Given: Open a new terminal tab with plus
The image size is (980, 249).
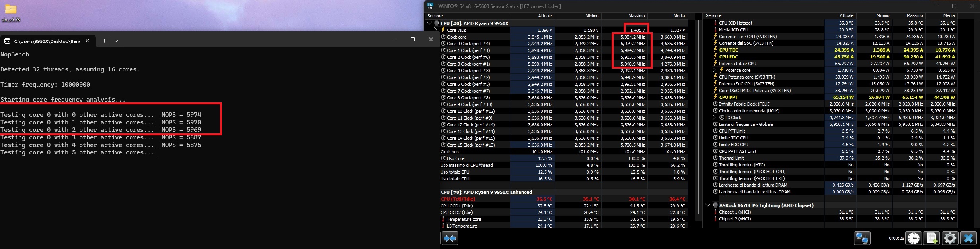Looking at the screenshot, I should (x=104, y=41).
